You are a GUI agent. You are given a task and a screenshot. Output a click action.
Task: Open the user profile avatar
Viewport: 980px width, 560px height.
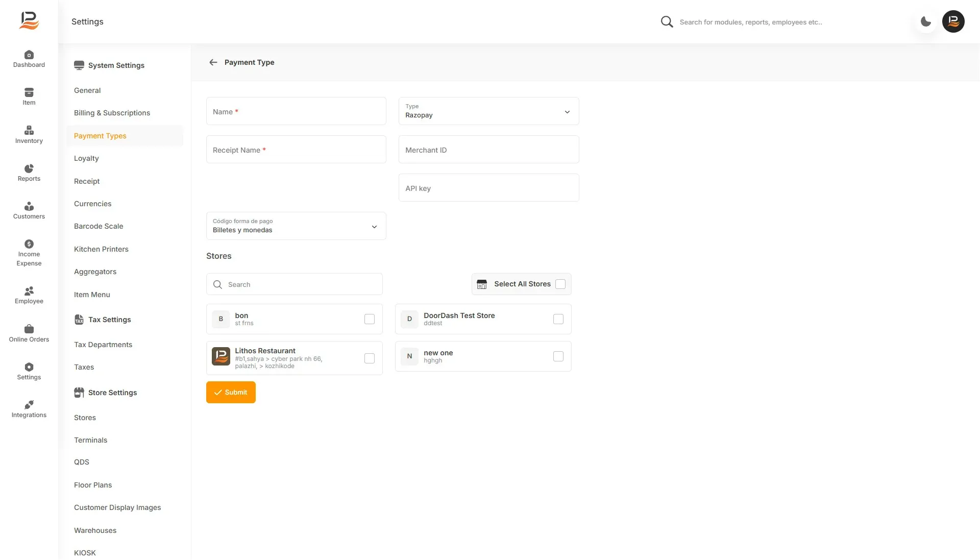953,21
